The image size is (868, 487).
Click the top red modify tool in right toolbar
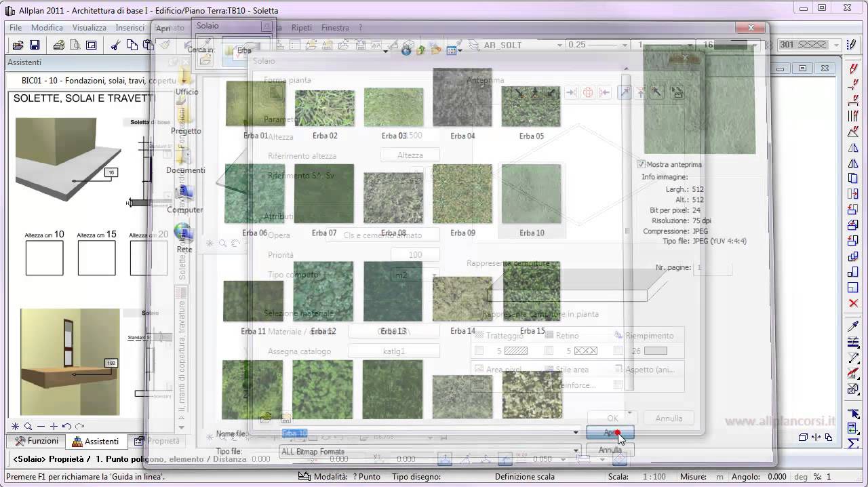pos(854,69)
